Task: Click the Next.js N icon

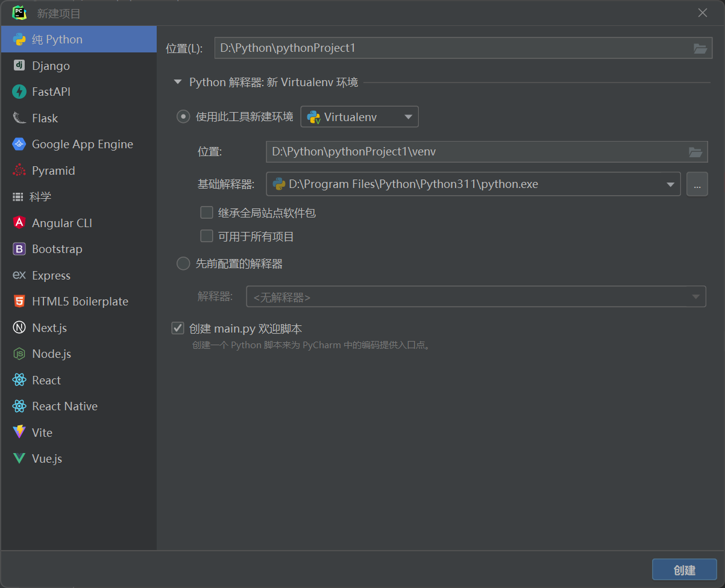Action: point(19,328)
